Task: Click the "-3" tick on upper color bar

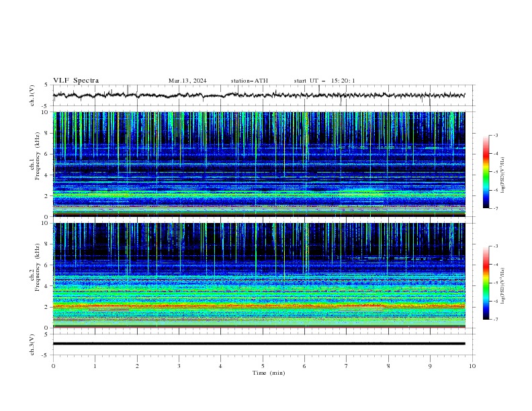Action: [496, 135]
